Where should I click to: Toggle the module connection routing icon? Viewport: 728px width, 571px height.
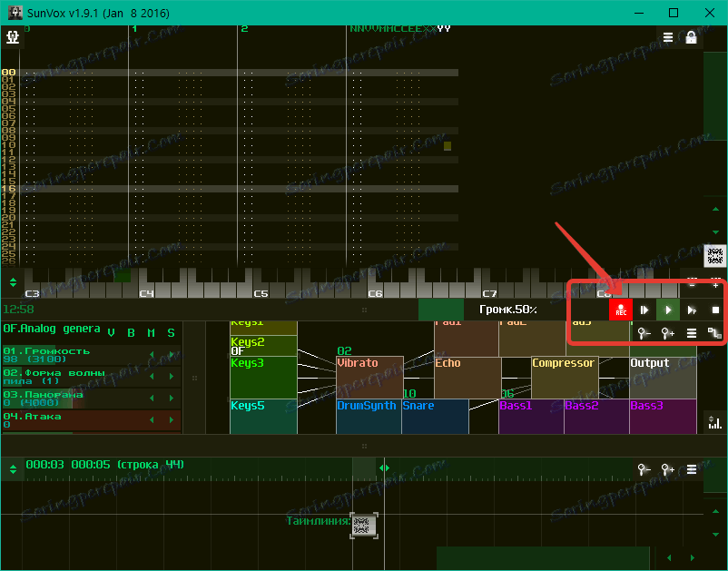[x=715, y=333]
